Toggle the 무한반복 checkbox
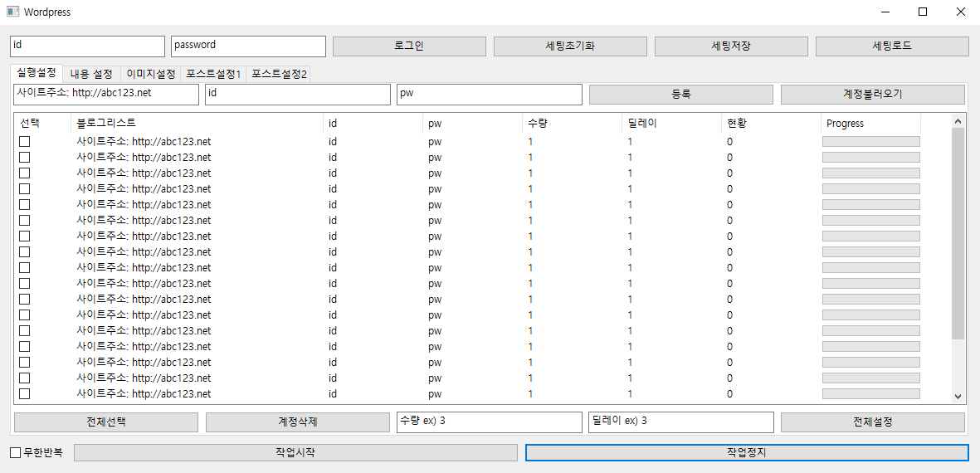The width and height of the screenshot is (980, 473). click(16, 453)
